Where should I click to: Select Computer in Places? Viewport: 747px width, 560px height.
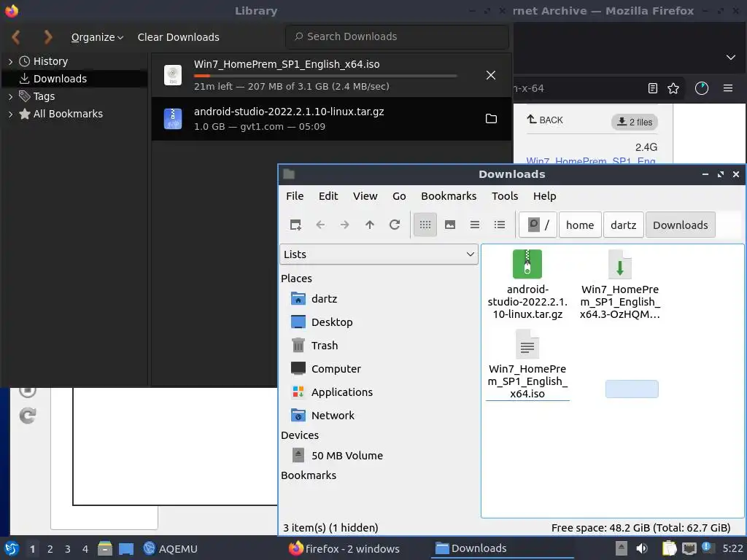click(x=336, y=369)
